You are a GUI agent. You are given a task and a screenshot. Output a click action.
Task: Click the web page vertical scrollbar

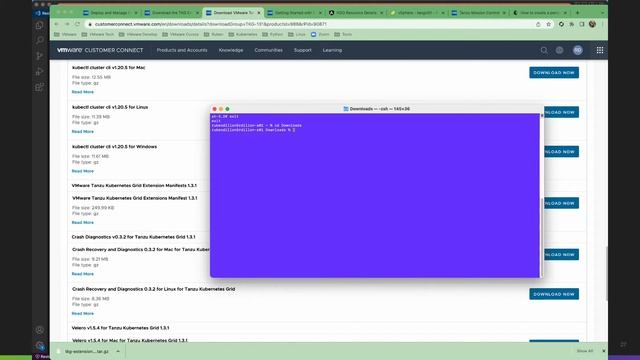pos(606,273)
